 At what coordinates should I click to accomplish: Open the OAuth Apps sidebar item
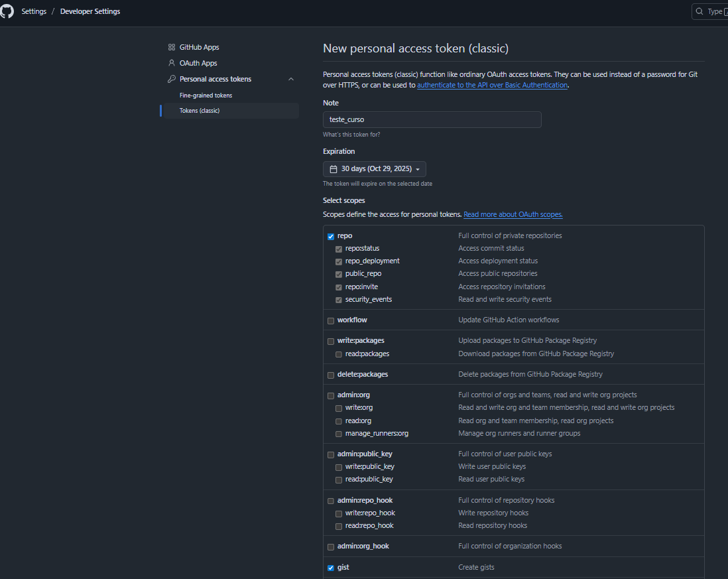point(198,63)
